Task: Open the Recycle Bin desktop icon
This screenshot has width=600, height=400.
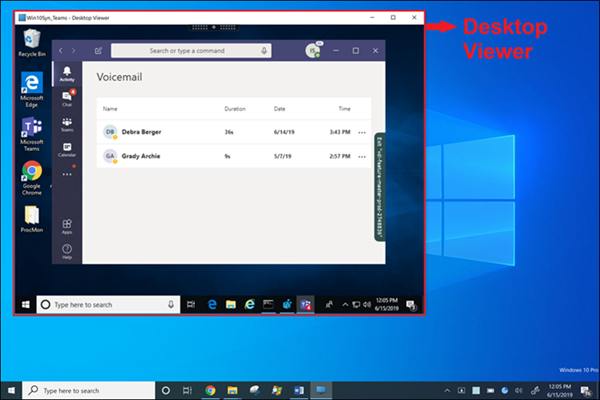Action: tap(32, 40)
